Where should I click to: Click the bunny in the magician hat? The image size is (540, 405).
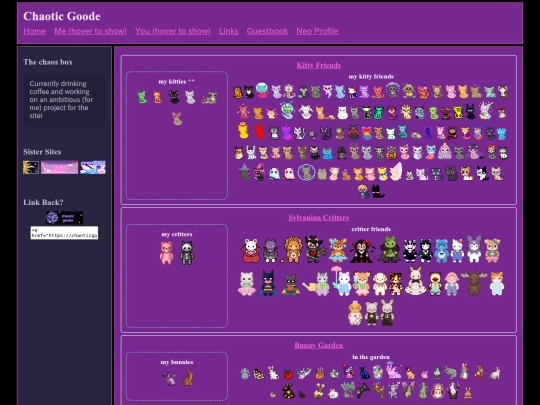453,391
